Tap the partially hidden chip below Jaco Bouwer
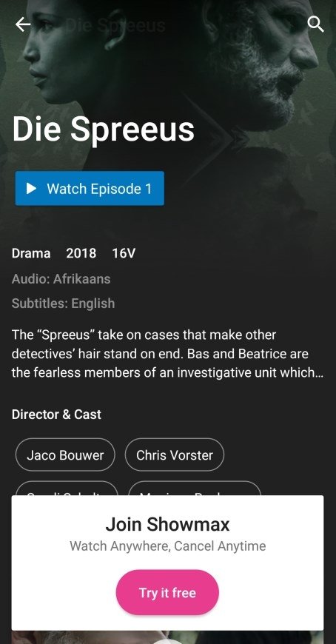The height and width of the screenshot is (644, 336). pos(67,489)
